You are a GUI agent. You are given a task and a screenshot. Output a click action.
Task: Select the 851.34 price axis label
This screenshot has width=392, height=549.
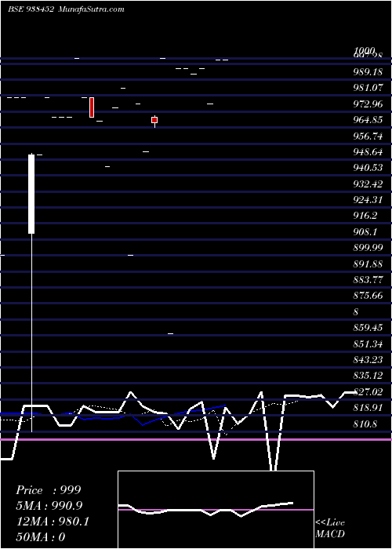(368, 344)
